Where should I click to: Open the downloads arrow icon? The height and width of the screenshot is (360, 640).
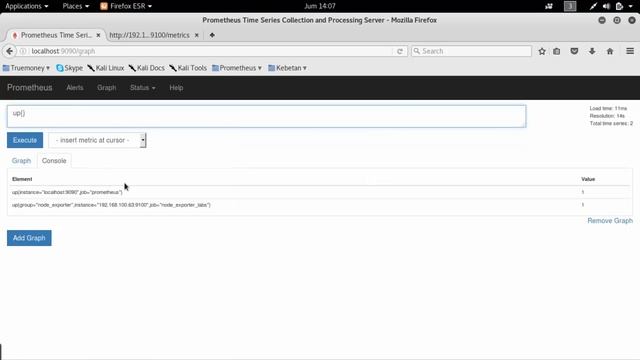point(592,51)
